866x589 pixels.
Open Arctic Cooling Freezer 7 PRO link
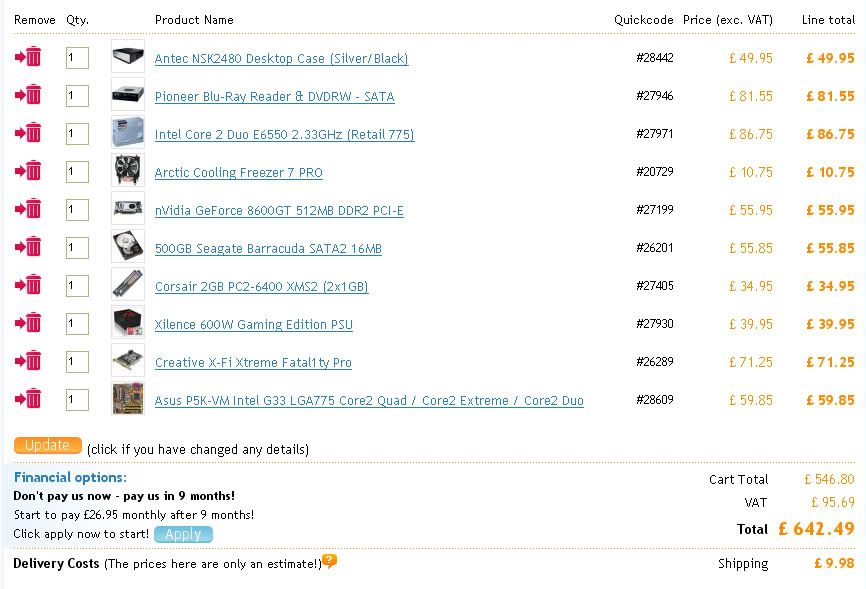click(239, 173)
